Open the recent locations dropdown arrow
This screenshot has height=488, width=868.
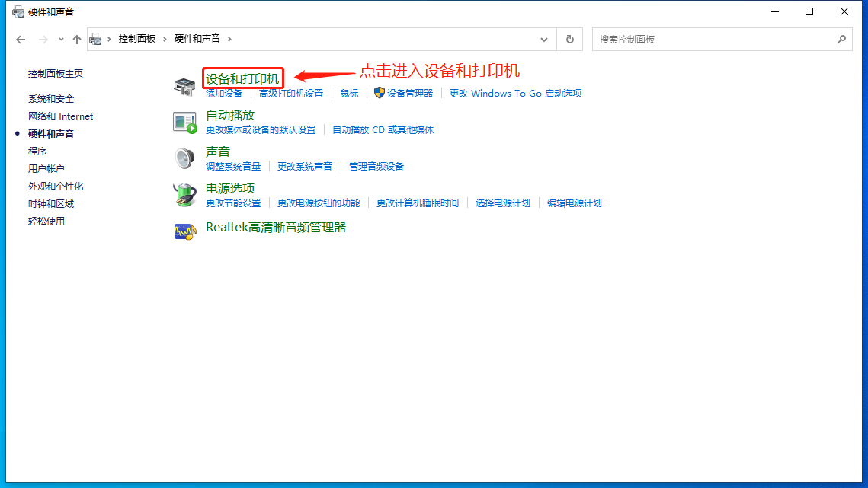coord(61,39)
